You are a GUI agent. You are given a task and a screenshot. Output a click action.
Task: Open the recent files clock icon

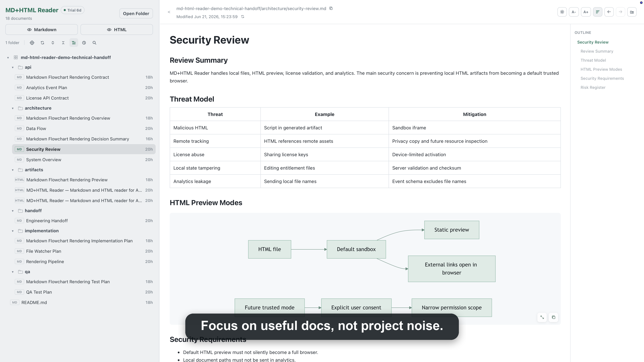84,43
